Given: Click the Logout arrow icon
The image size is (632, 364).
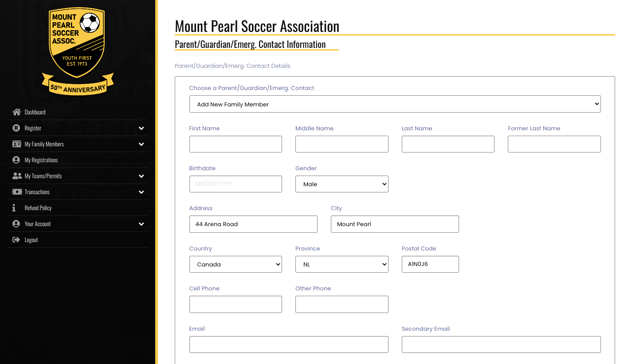Looking at the screenshot, I should pos(17,240).
